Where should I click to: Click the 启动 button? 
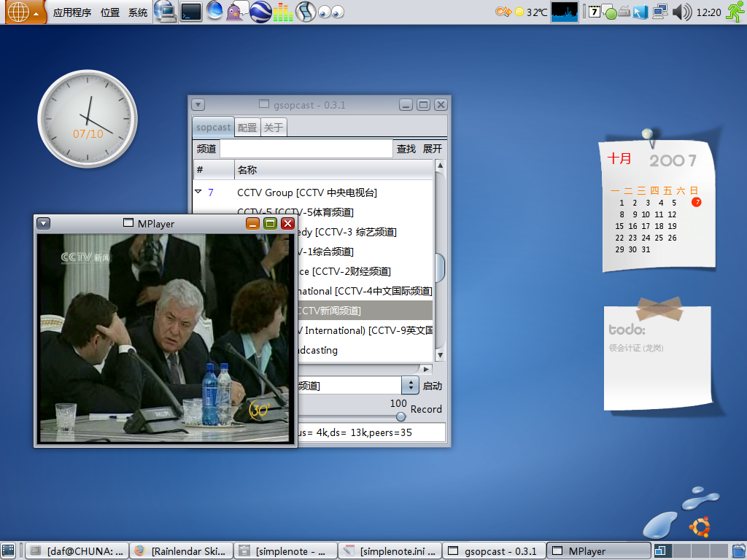click(x=433, y=386)
